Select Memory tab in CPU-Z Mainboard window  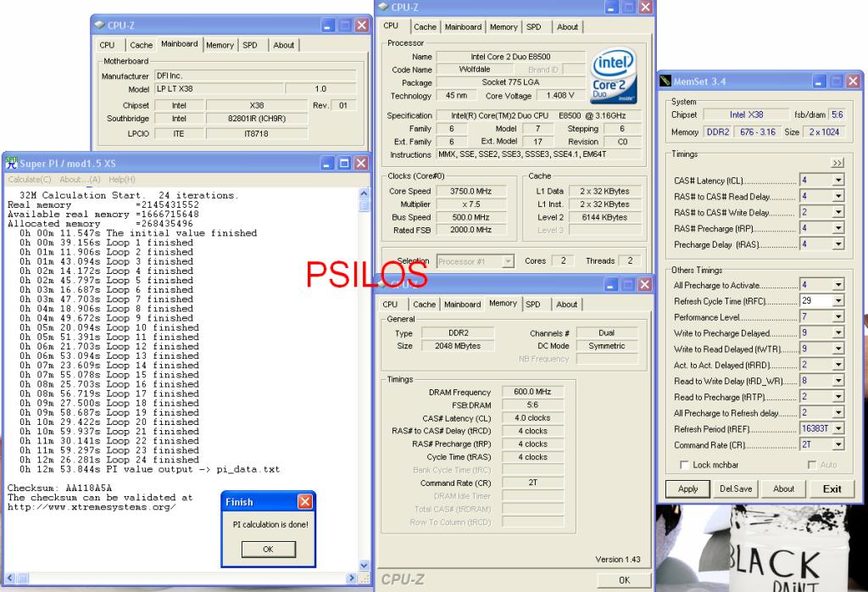[220, 45]
